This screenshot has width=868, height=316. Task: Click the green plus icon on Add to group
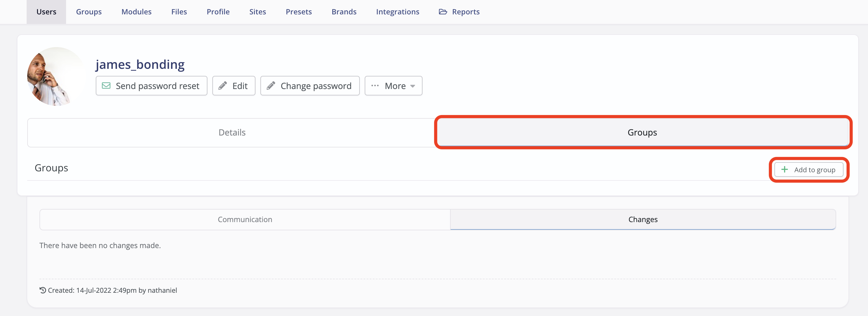point(785,169)
